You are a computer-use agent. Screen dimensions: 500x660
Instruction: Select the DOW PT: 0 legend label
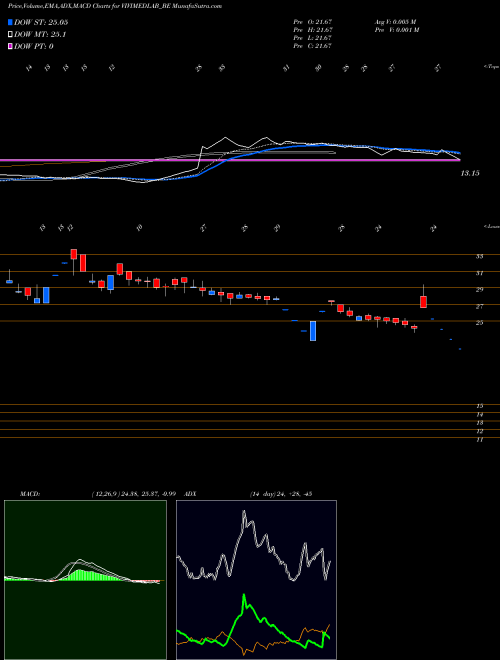[34, 47]
